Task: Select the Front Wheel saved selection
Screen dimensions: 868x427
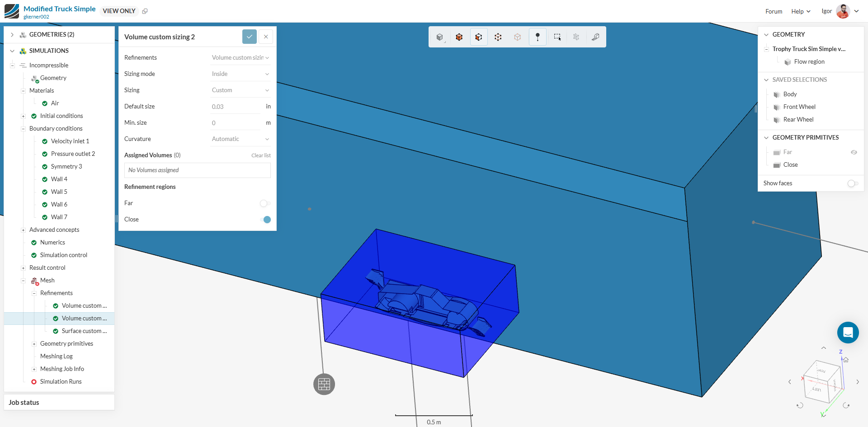Action: click(799, 107)
